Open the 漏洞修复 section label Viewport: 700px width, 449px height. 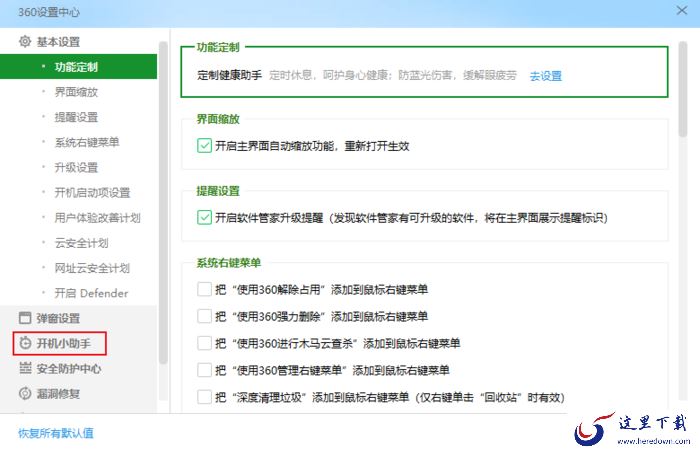pyautogui.click(x=58, y=394)
